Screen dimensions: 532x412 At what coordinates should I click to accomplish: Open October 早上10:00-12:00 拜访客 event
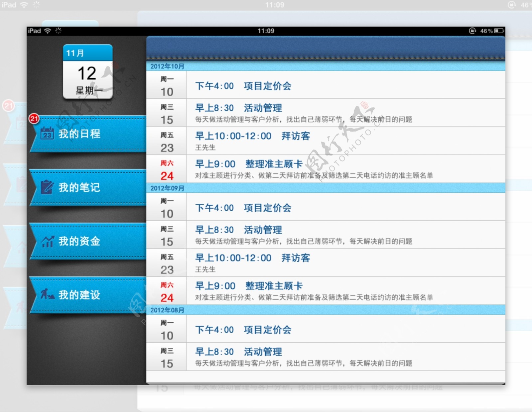(346, 141)
